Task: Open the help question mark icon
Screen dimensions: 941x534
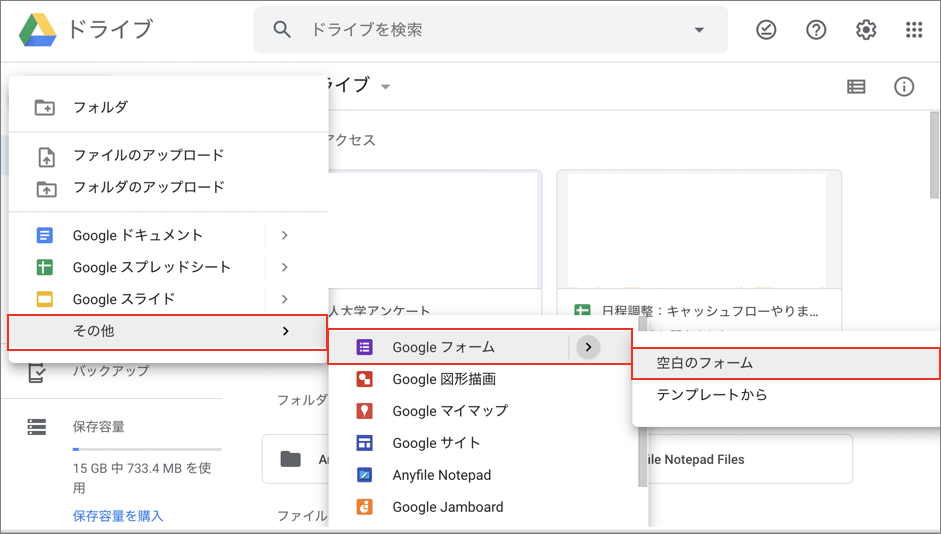Action: pyautogui.click(x=816, y=29)
